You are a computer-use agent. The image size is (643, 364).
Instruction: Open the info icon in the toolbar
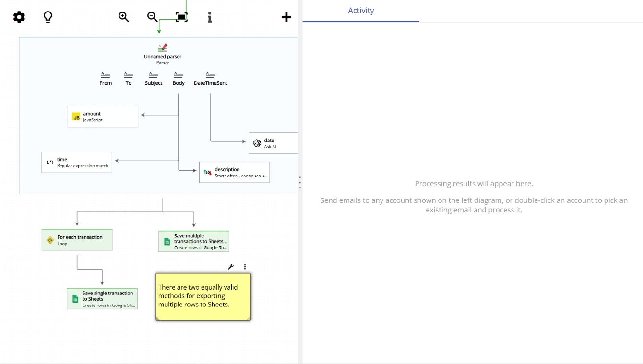click(x=209, y=17)
